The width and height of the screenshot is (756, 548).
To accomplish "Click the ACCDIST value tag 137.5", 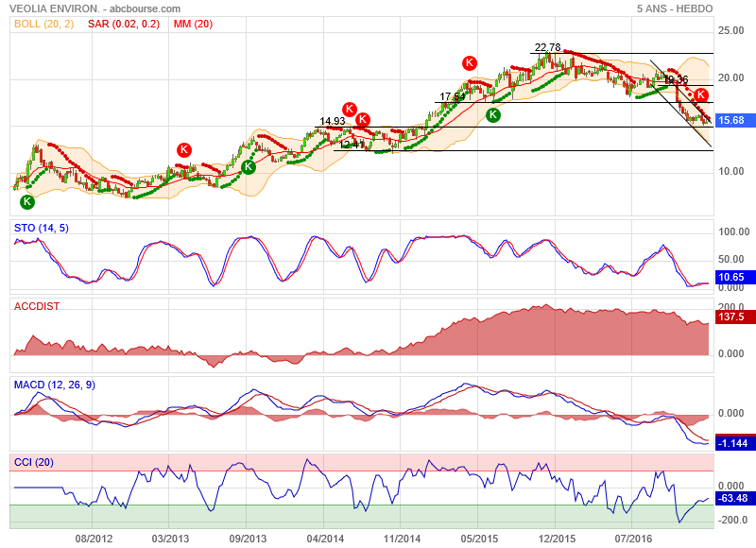I will tap(736, 317).
